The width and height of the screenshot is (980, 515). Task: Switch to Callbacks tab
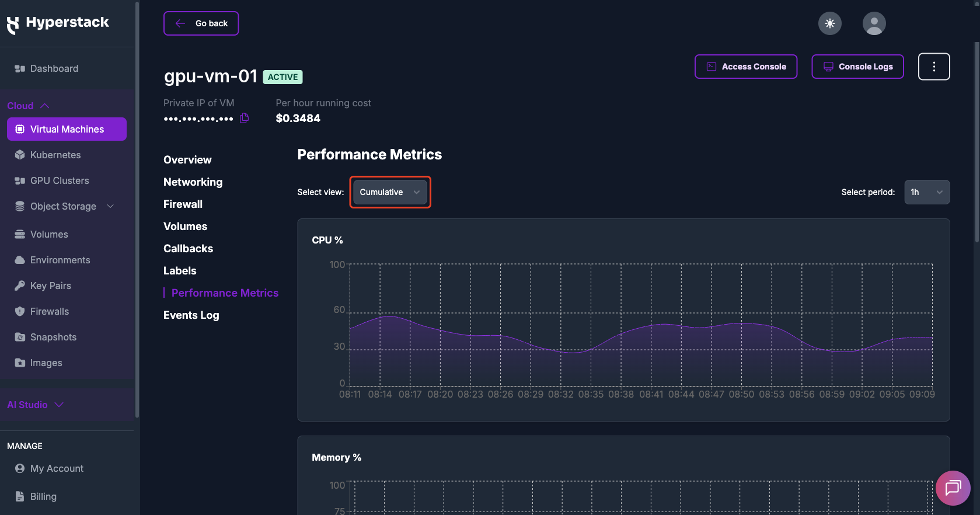pos(188,249)
